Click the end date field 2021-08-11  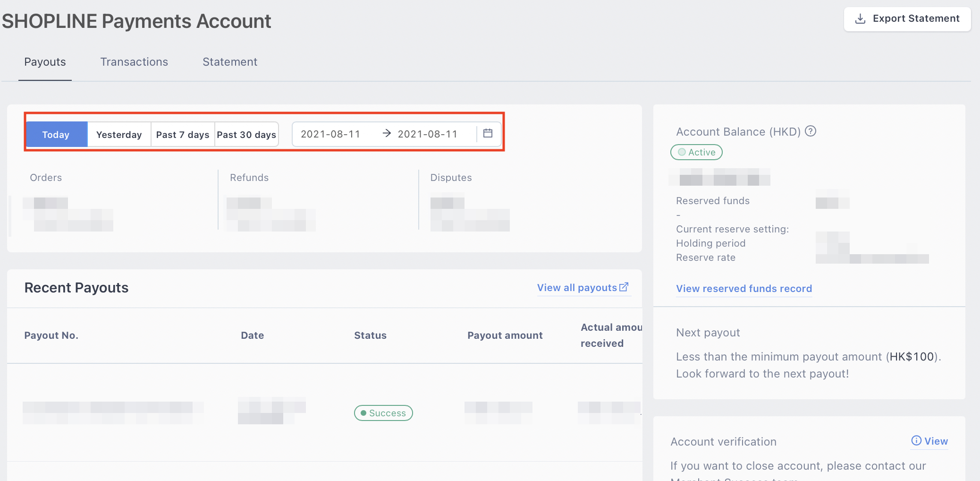pyautogui.click(x=428, y=134)
